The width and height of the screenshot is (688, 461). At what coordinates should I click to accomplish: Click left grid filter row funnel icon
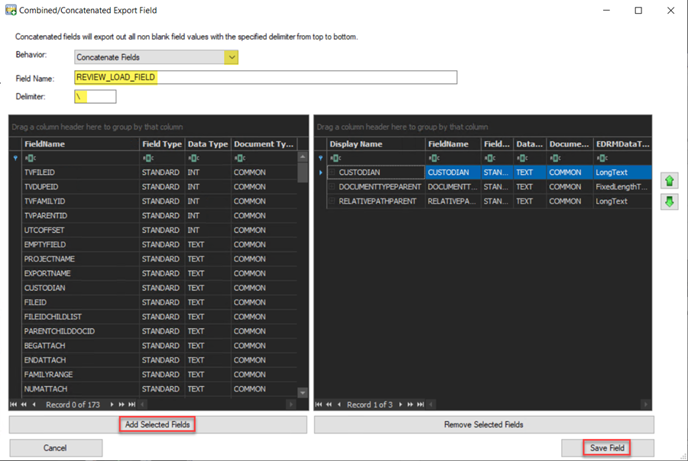click(x=16, y=158)
